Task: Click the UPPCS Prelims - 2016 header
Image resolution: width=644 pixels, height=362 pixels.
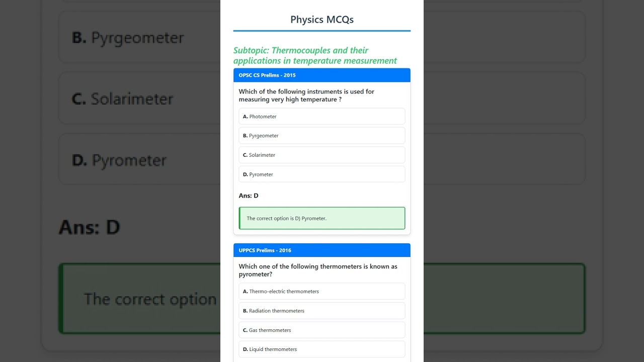Action: (321, 250)
